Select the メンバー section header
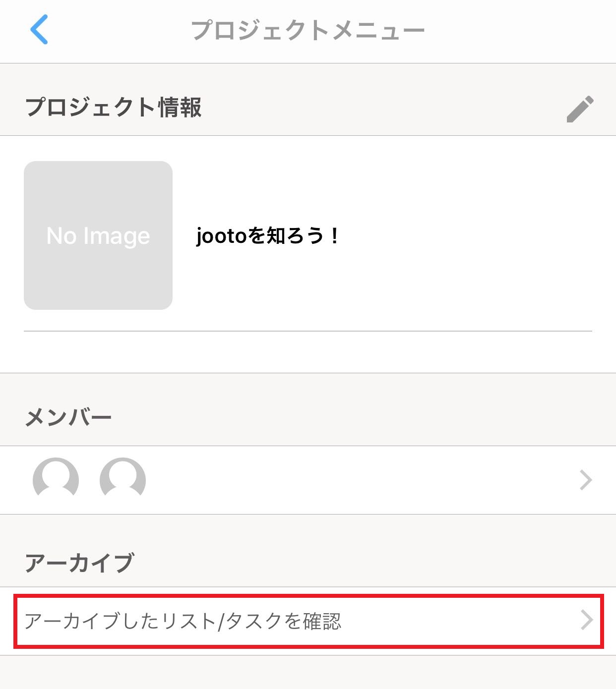This screenshot has width=616, height=689. (68, 417)
